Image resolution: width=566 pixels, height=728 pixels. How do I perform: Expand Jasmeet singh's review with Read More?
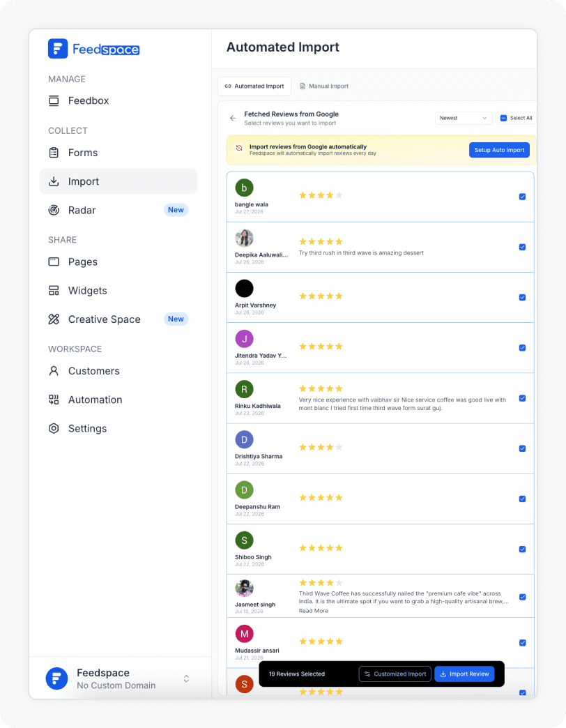(313, 611)
